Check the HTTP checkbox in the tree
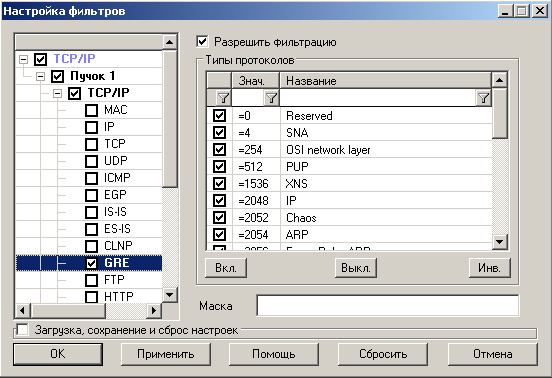 pyautogui.click(x=92, y=297)
